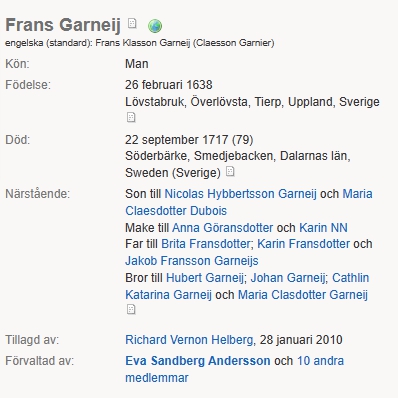Open Maria Clasdotter Garneij's page
This screenshot has height=398, width=398.
coord(303,295)
